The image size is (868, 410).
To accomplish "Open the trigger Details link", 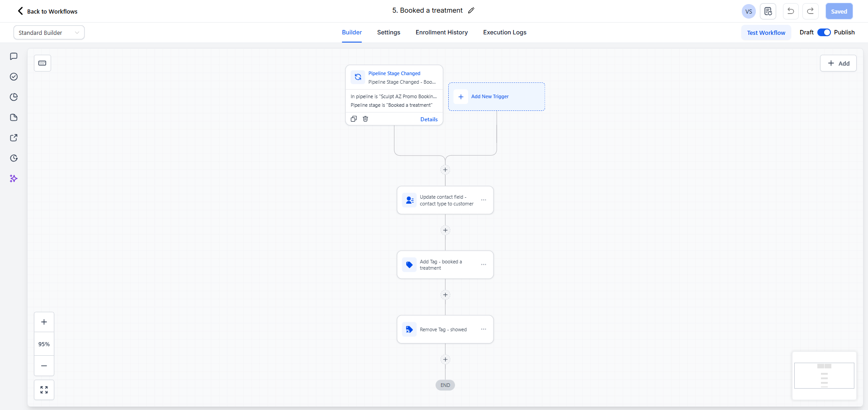I will click(x=429, y=119).
